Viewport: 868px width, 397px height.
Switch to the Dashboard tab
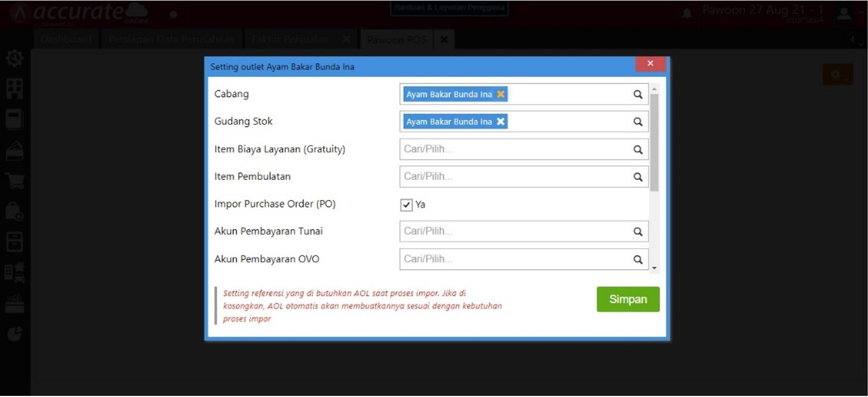point(66,39)
